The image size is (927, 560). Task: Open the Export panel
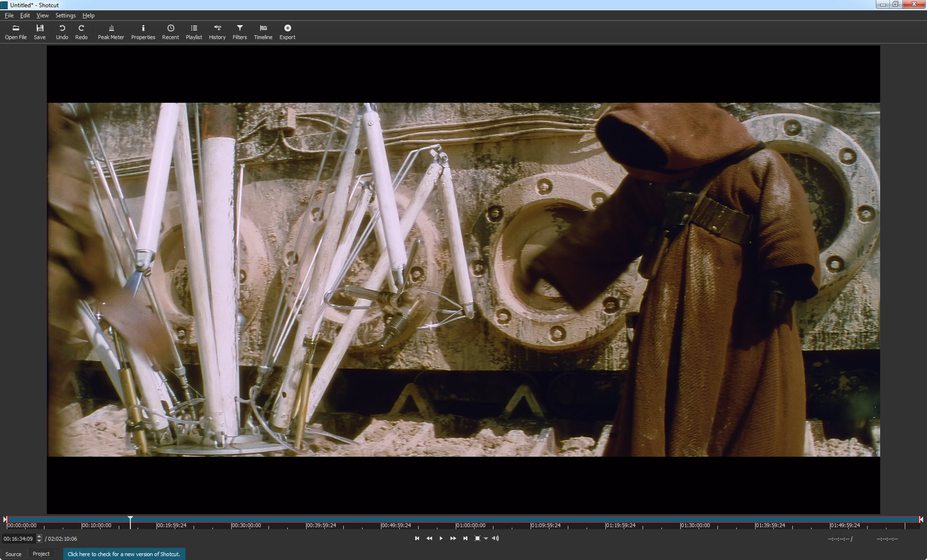287,32
